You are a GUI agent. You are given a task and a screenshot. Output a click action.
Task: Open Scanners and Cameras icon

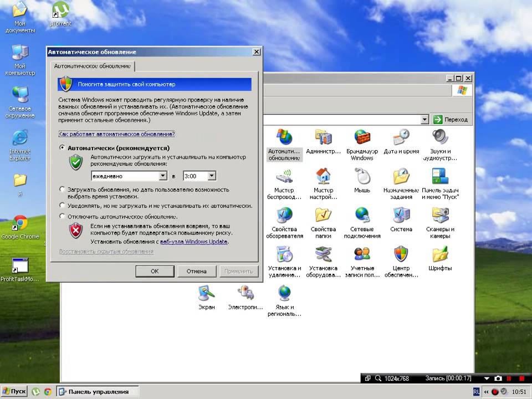pos(440,223)
